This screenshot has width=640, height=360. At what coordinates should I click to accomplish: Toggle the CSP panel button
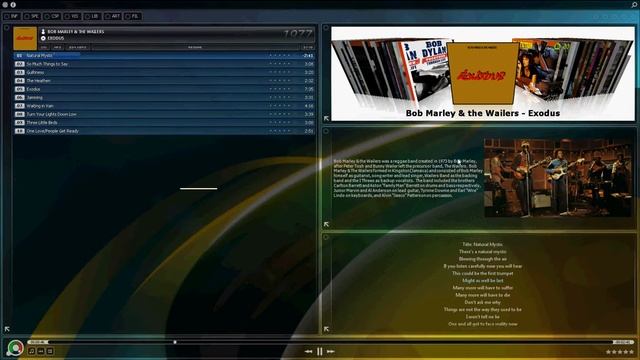[52, 16]
